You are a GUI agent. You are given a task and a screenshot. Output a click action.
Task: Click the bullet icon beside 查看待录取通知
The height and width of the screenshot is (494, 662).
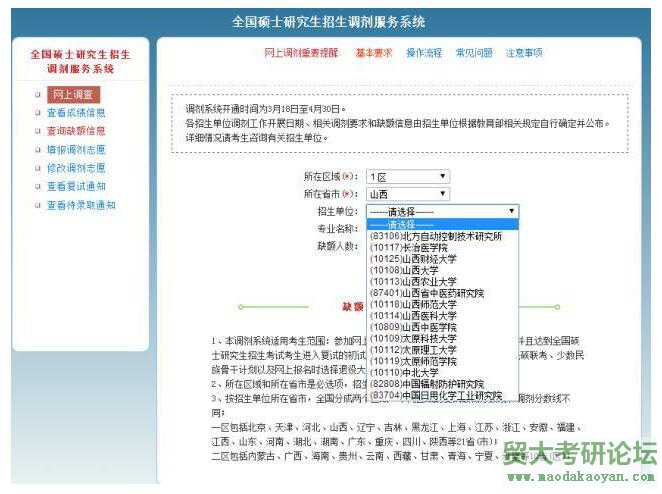pyautogui.click(x=38, y=205)
